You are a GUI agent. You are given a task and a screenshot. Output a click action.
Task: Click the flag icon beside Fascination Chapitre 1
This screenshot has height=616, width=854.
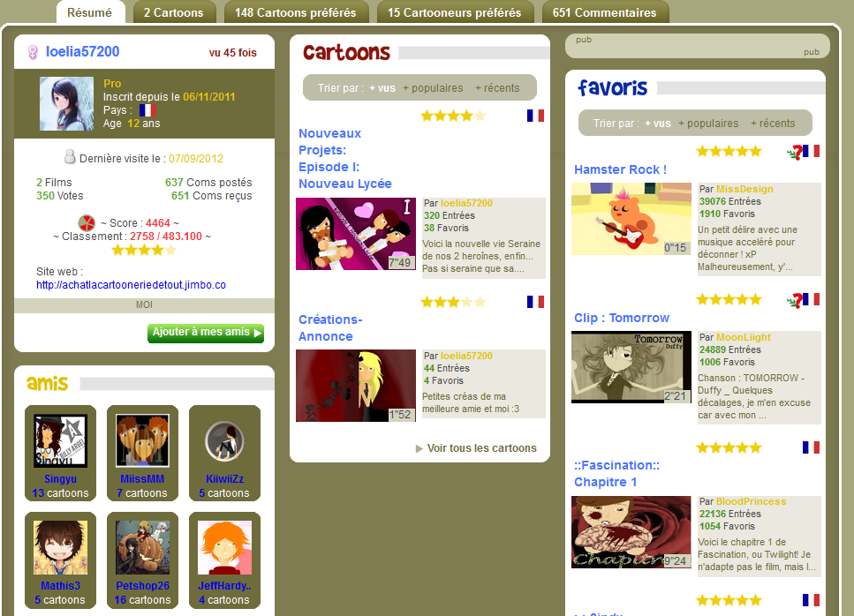[811, 447]
